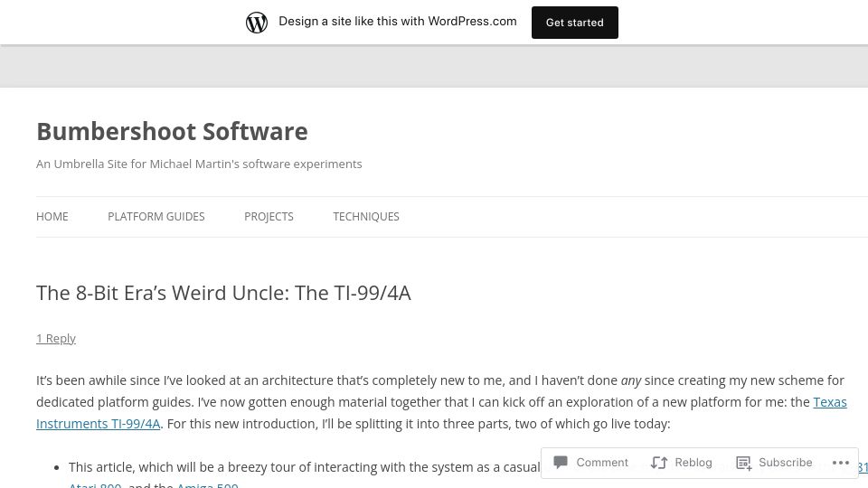Click the 'Design a site like this' text
Image resolution: width=868 pixels, height=488 pixels.
[x=398, y=22]
